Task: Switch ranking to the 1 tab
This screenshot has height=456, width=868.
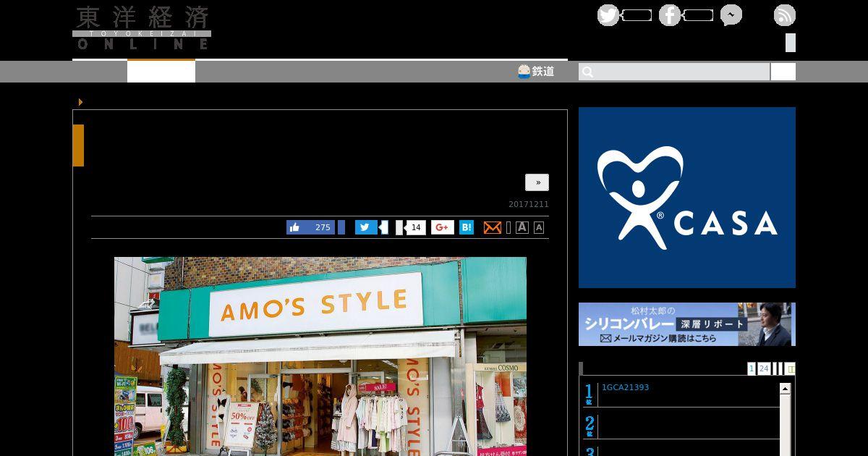Action: (752, 368)
